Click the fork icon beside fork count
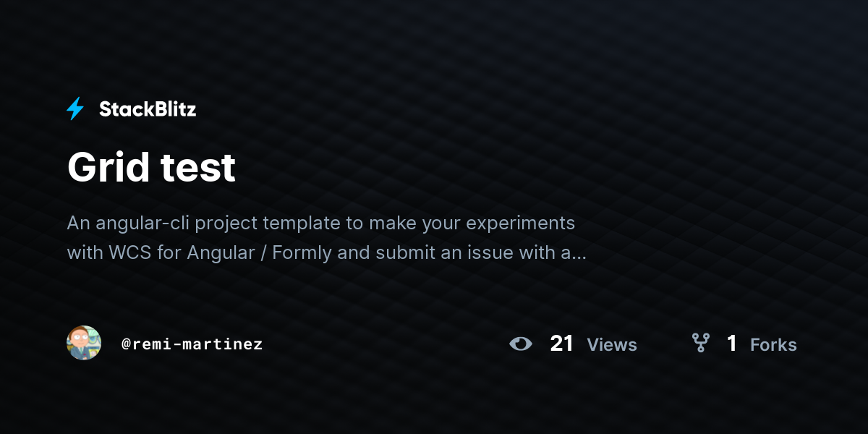Screen dimensions: 868x434 (700, 343)
